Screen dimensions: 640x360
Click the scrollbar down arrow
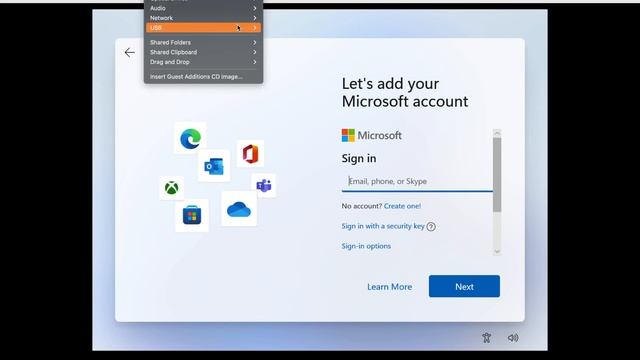pyautogui.click(x=497, y=251)
